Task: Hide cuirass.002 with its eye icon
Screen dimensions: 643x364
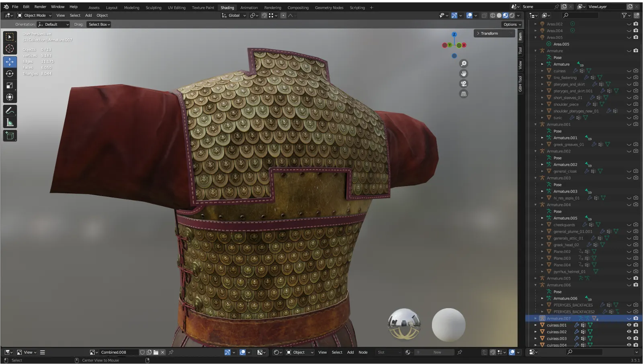Action: click(x=629, y=332)
